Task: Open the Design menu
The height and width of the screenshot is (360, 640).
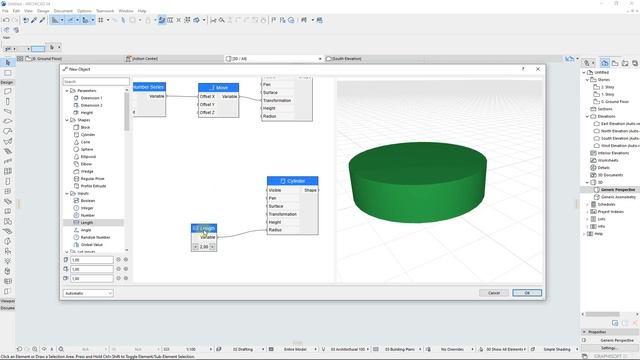Action: pos(43,11)
